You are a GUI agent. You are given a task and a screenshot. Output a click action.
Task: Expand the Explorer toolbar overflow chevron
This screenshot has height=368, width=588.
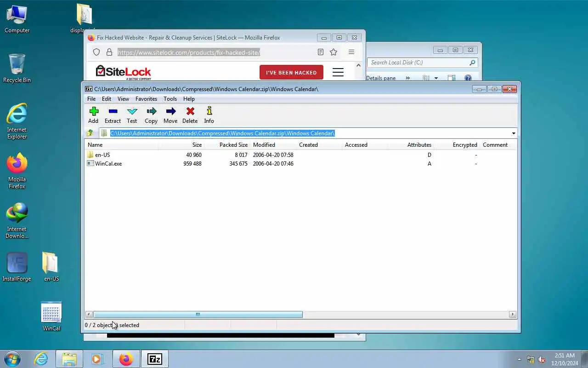pyautogui.click(x=407, y=78)
